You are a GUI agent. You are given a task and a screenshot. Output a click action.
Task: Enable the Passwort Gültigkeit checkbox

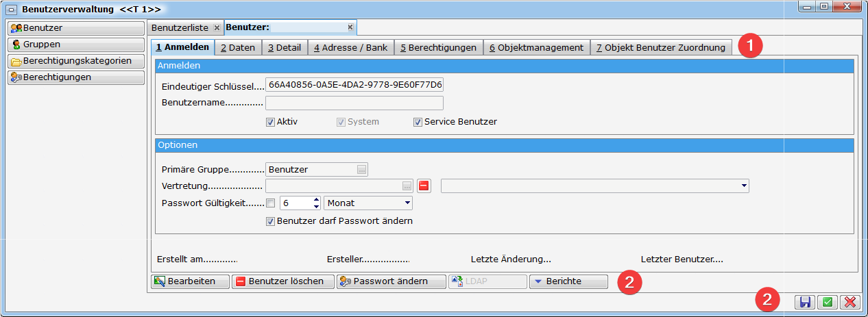pyautogui.click(x=270, y=203)
